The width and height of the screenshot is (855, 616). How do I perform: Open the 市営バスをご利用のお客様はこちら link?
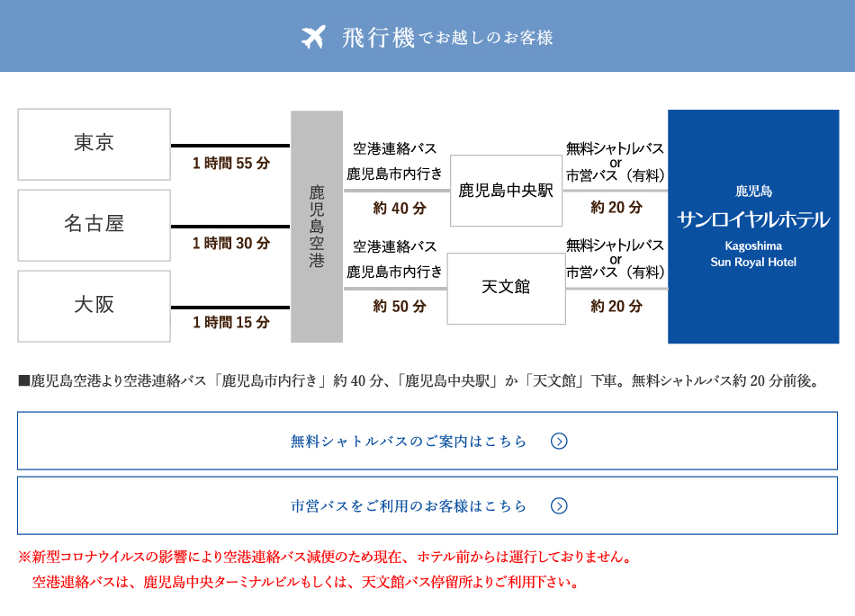coord(427,505)
